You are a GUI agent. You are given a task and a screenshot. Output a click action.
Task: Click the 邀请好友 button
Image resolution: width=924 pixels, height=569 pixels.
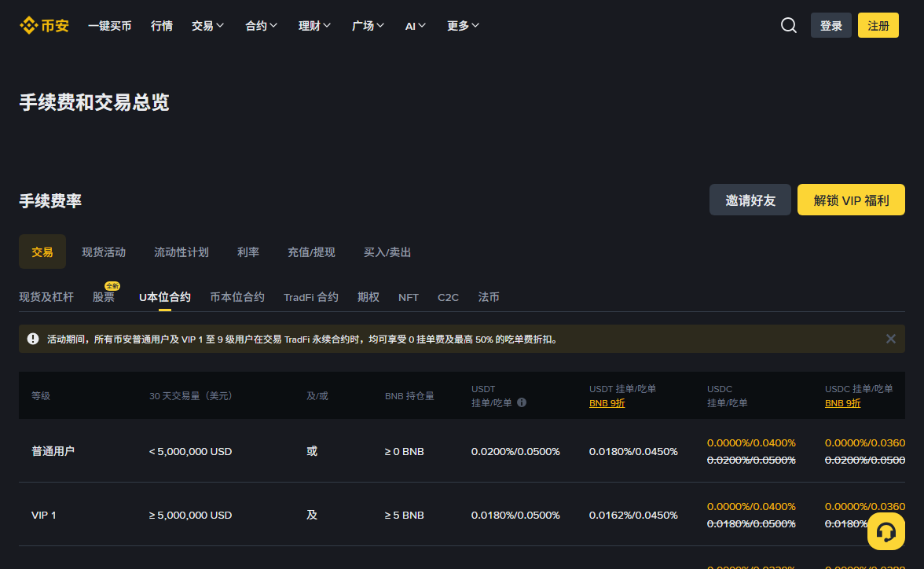[x=750, y=200]
